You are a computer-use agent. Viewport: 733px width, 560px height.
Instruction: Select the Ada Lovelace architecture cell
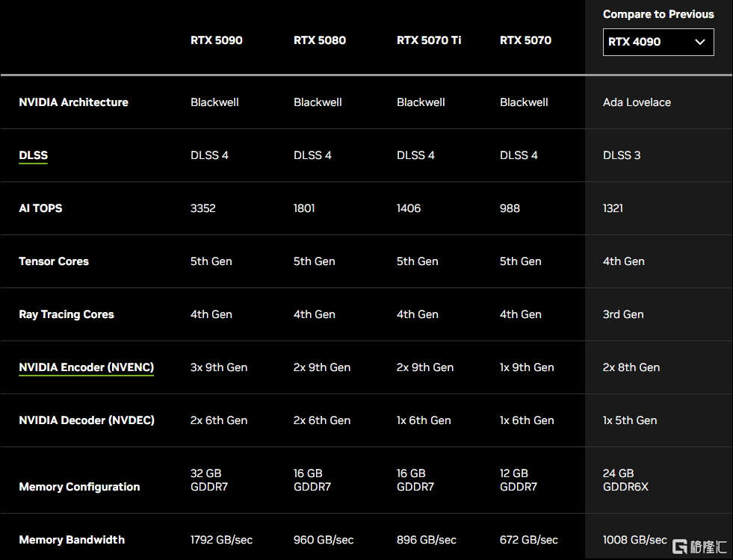pos(637,102)
